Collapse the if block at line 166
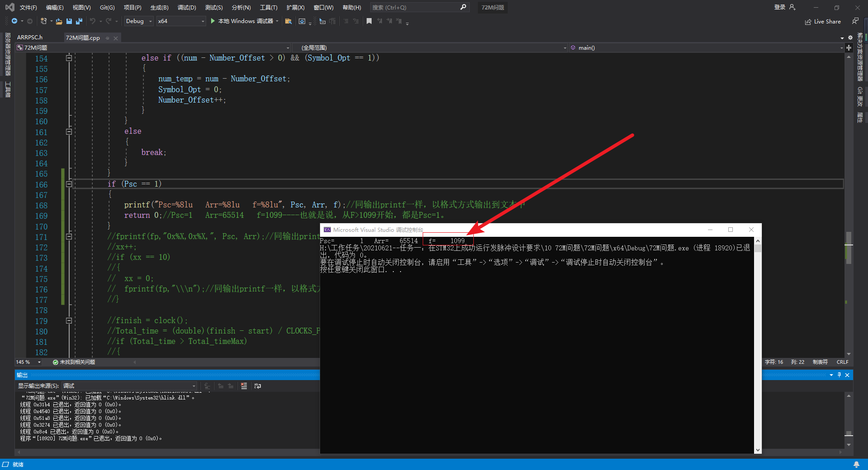The height and width of the screenshot is (470, 868). tap(69, 184)
